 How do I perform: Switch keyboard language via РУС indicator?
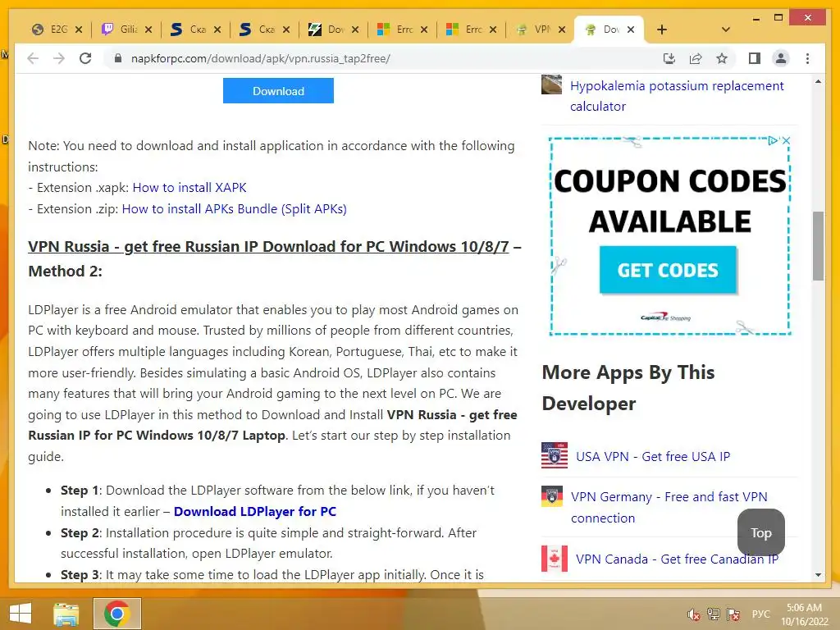click(x=760, y=614)
